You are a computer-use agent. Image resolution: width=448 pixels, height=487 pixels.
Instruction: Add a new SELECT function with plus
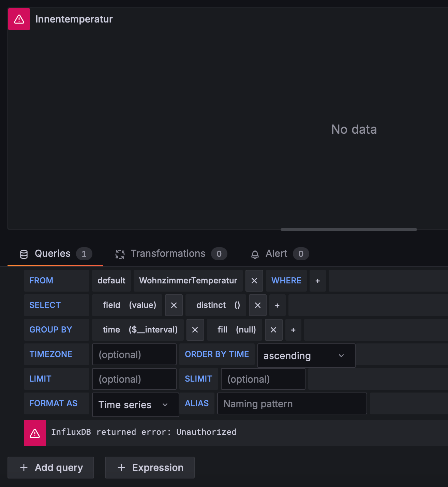[278, 305]
